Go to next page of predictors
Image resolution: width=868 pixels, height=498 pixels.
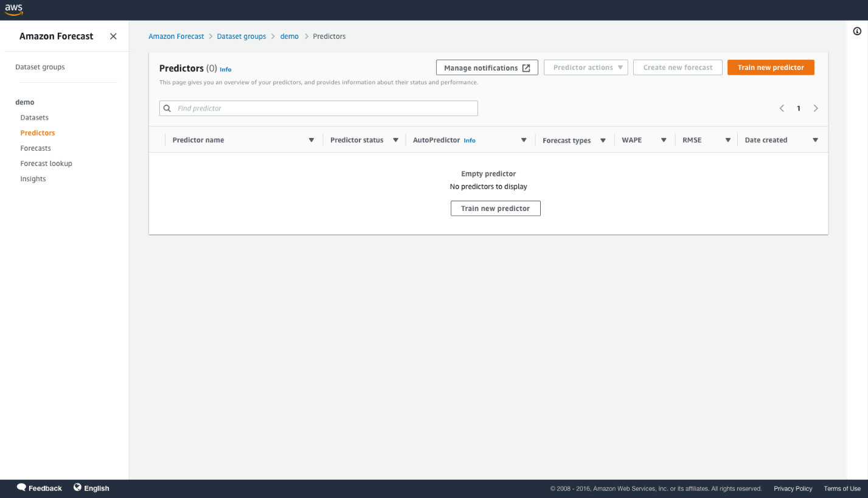coord(816,108)
